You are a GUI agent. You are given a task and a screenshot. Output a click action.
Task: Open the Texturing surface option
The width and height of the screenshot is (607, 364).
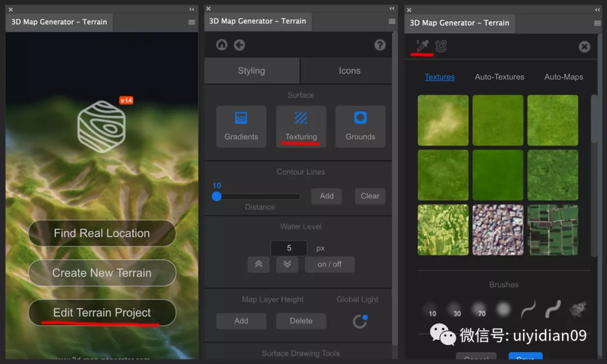(x=301, y=126)
